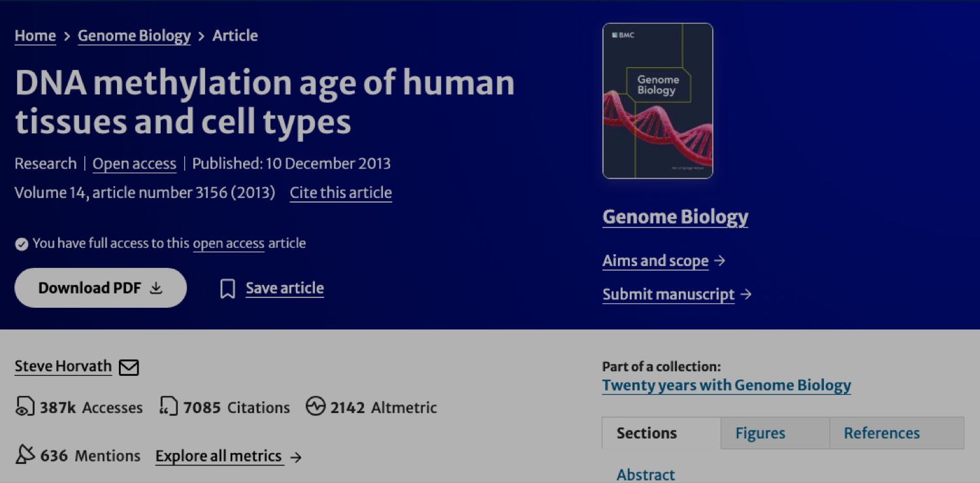Screen dimensions: 980x483
Task: Open author Steve Horvath details
Action: click(x=63, y=367)
